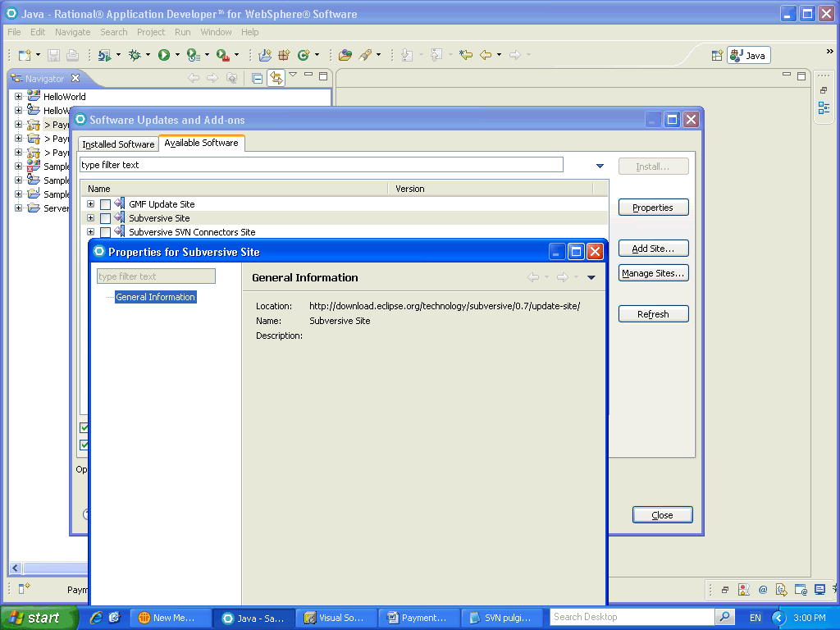
Task: Click Collapse All icon in Navigator
Action: 257,79
